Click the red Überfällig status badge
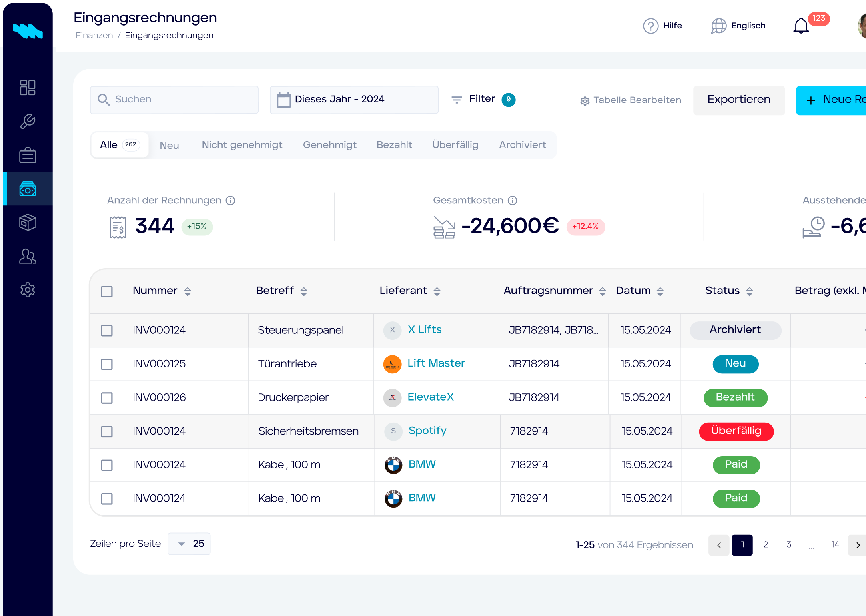 (x=736, y=431)
